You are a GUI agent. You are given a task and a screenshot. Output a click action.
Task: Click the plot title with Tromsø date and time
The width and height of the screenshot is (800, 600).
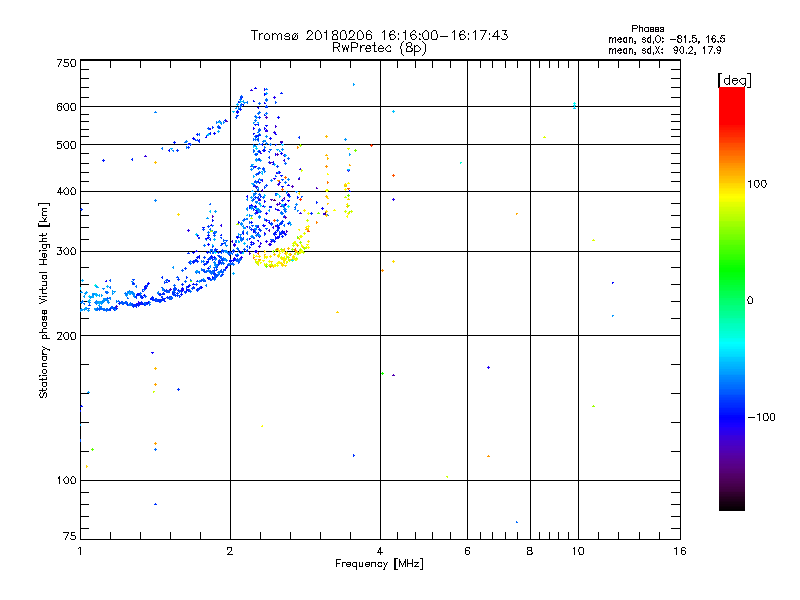(379, 35)
